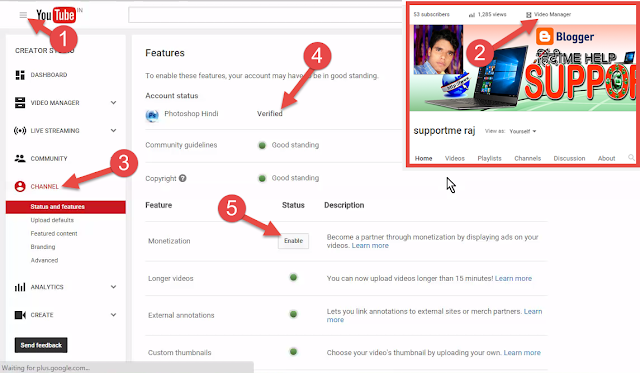Click the Dashboard icon in sidebar
640x373 pixels.
[20, 75]
